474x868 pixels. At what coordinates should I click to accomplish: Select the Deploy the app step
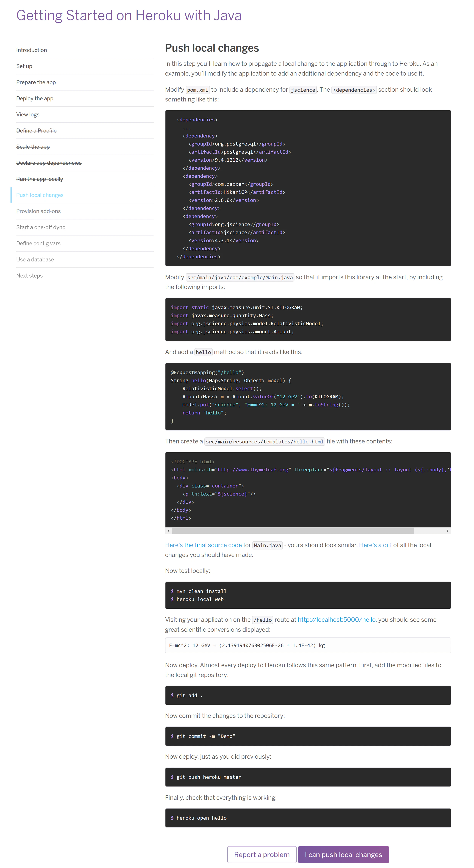click(x=35, y=98)
